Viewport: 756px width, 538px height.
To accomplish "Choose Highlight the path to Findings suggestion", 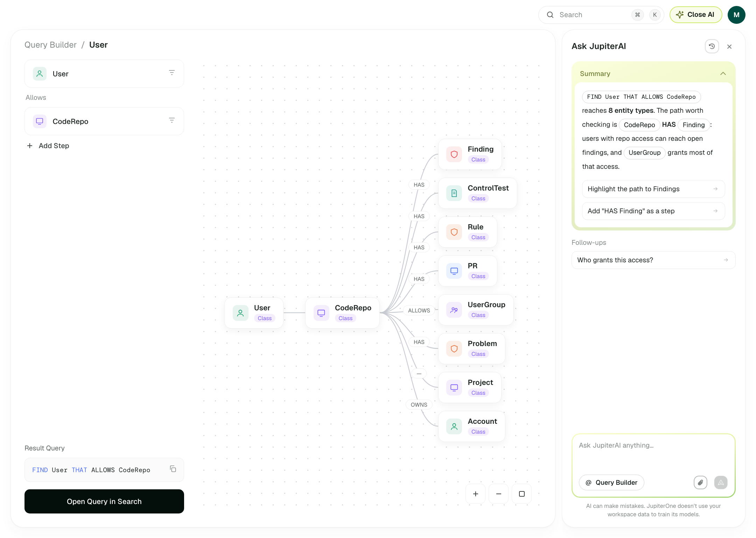I will (653, 189).
